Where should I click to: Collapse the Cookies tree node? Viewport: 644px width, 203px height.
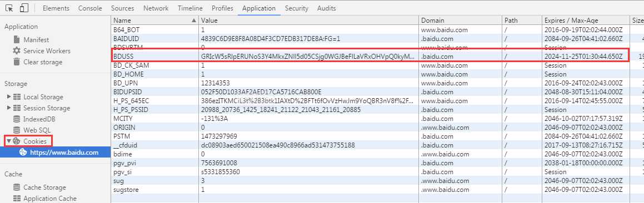(9, 141)
